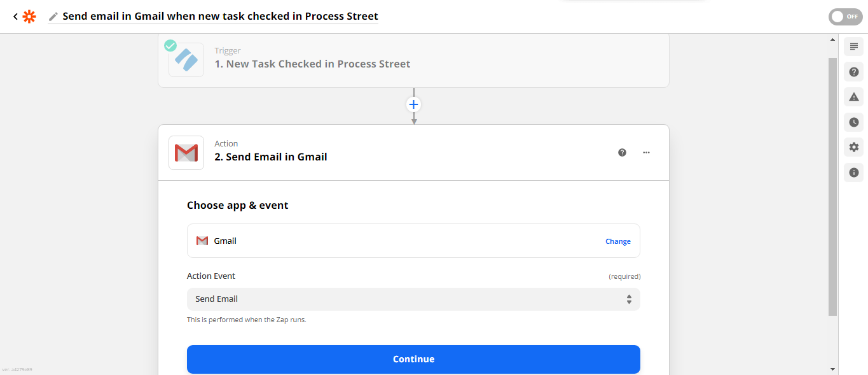The width and height of the screenshot is (868, 375).
Task: Open the Zap notes icon in right sidebar
Action: click(853, 46)
